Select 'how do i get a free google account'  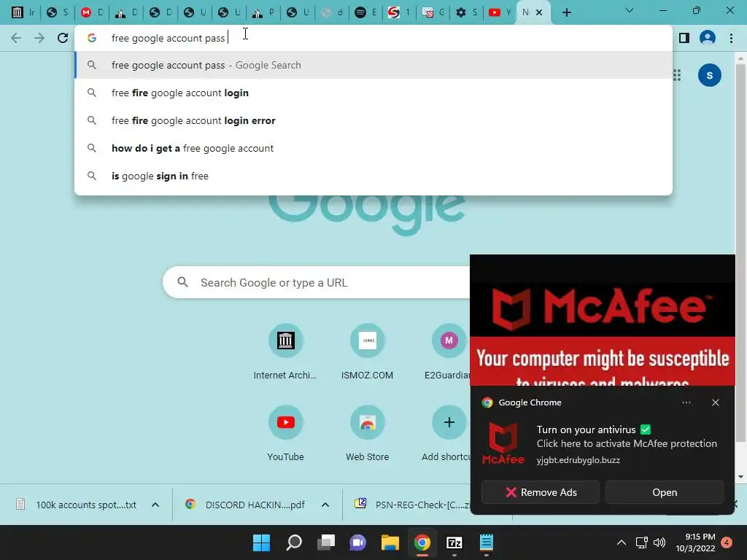coord(373,148)
